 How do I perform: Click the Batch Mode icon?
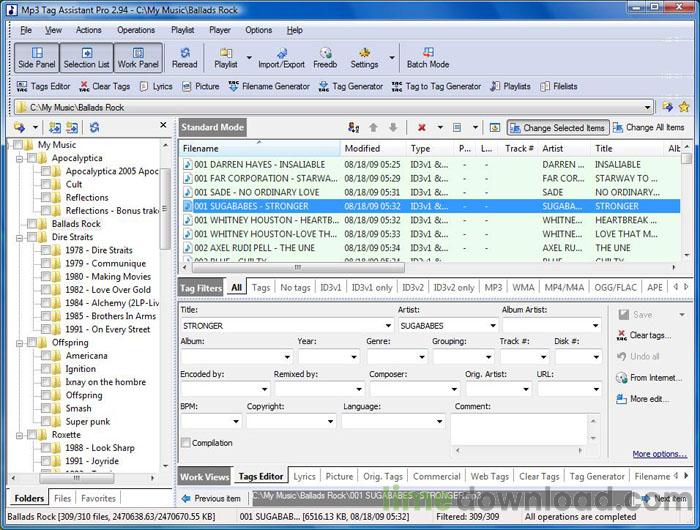click(x=428, y=57)
